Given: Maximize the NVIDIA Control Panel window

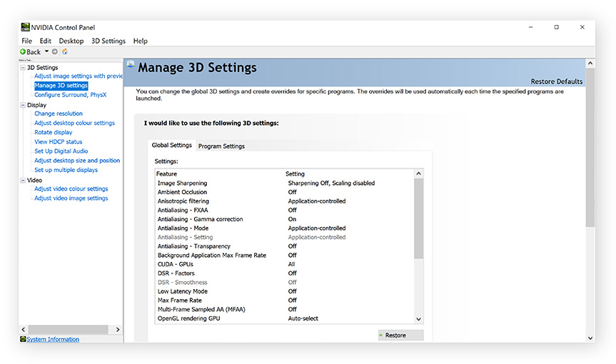Looking at the screenshot, I should click(556, 27).
